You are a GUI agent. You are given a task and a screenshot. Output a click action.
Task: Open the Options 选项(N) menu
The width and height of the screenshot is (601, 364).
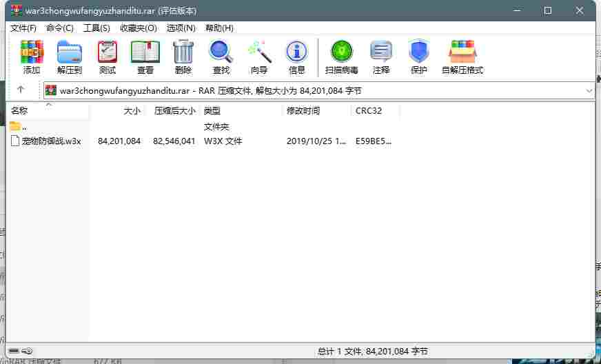tap(181, 28)
